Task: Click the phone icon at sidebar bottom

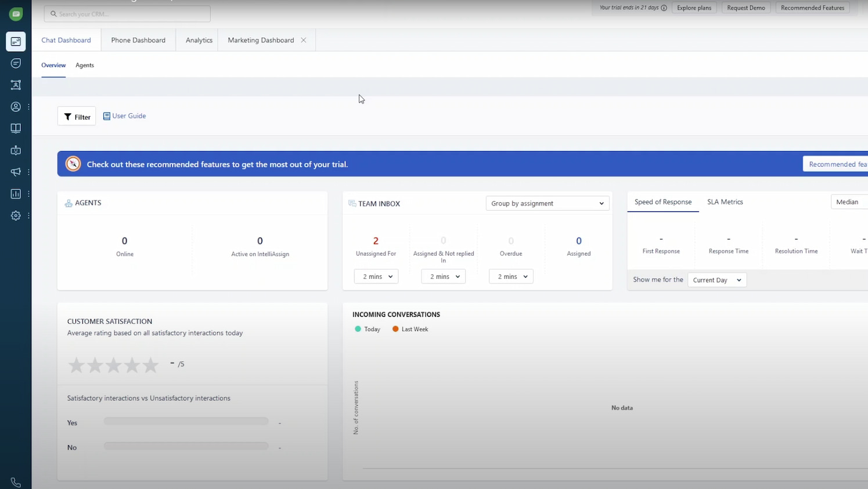Action: [16, 482]
